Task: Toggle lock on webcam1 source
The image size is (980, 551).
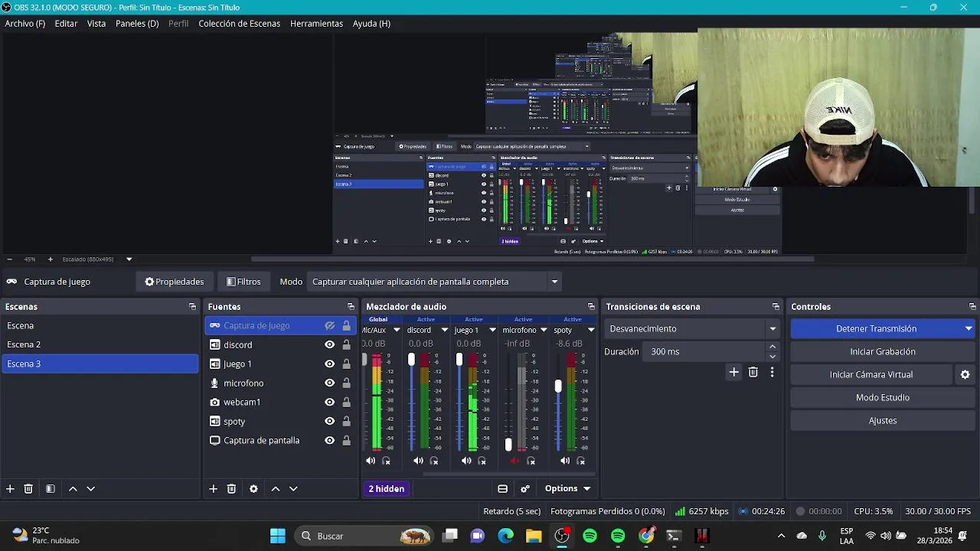Action: 346,402
